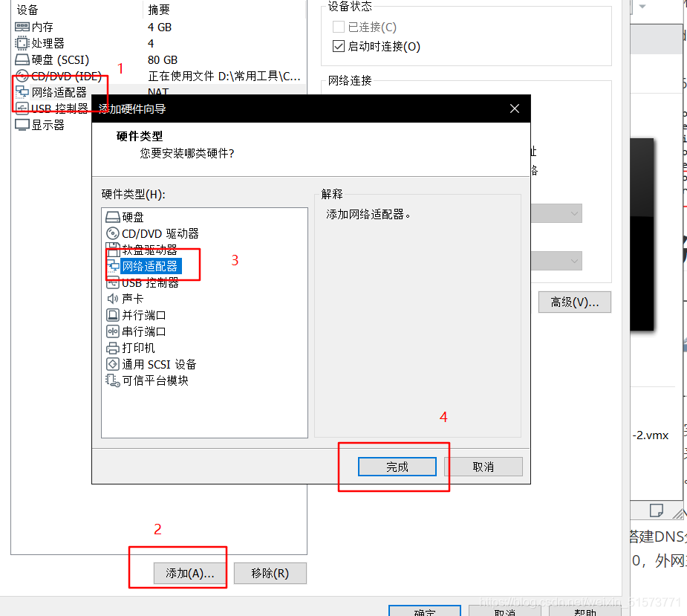Select the Hard Disk icon in wizard list
Screen dimensions: 687x616
point(113,217)
